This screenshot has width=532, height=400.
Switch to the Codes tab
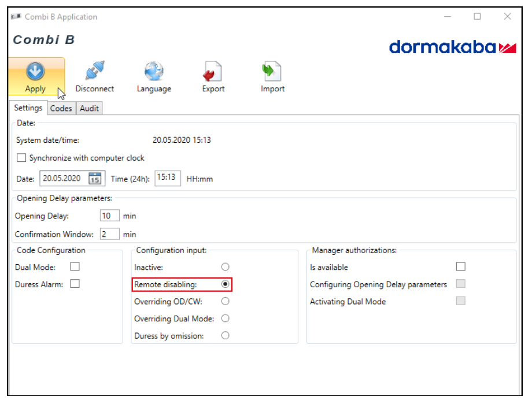tap(61, 108)
